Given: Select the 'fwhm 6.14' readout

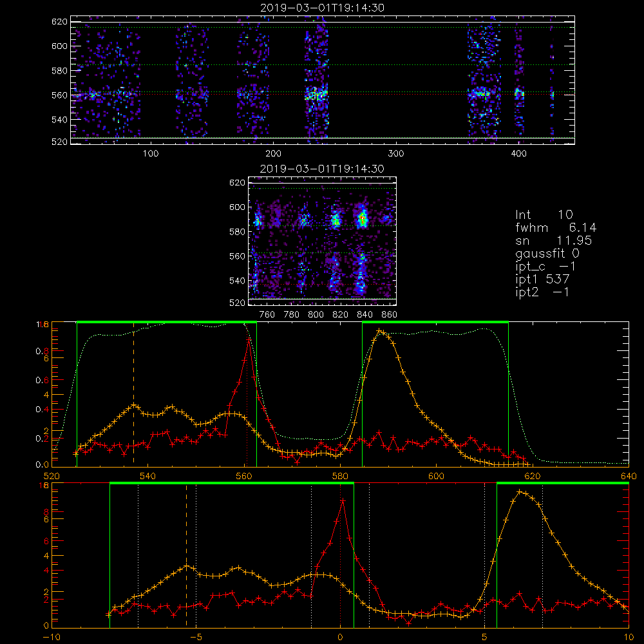Looking at the screenshot, I should tap(556, 227).
